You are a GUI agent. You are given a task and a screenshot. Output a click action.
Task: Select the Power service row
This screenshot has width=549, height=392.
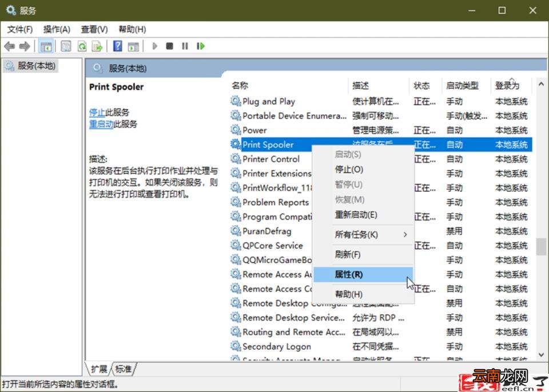click(381, 130)
